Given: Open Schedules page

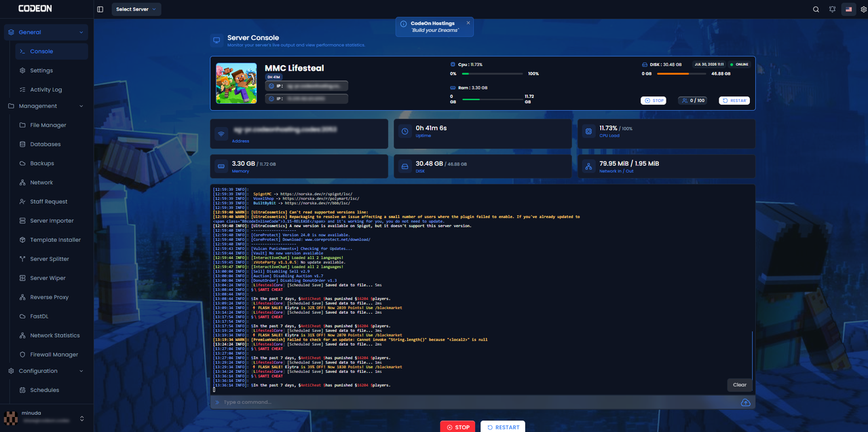Looking at the screenshot, I should tap(52, 390).
